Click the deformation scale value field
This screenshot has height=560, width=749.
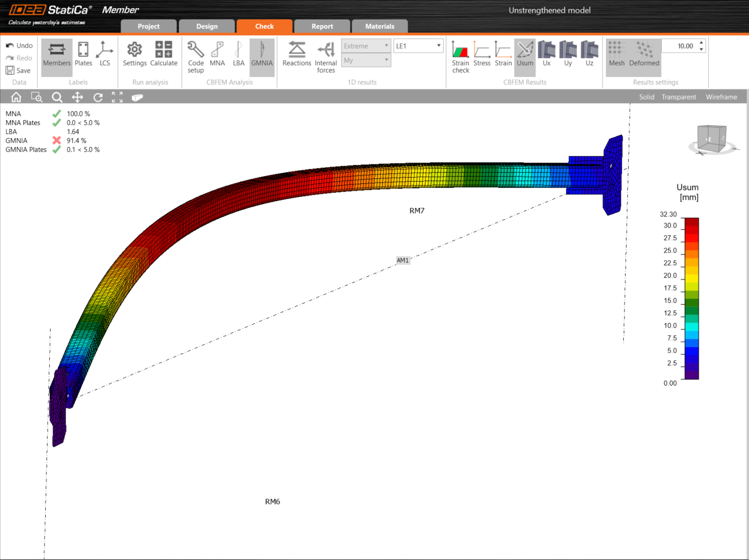(x=679, y=46)
